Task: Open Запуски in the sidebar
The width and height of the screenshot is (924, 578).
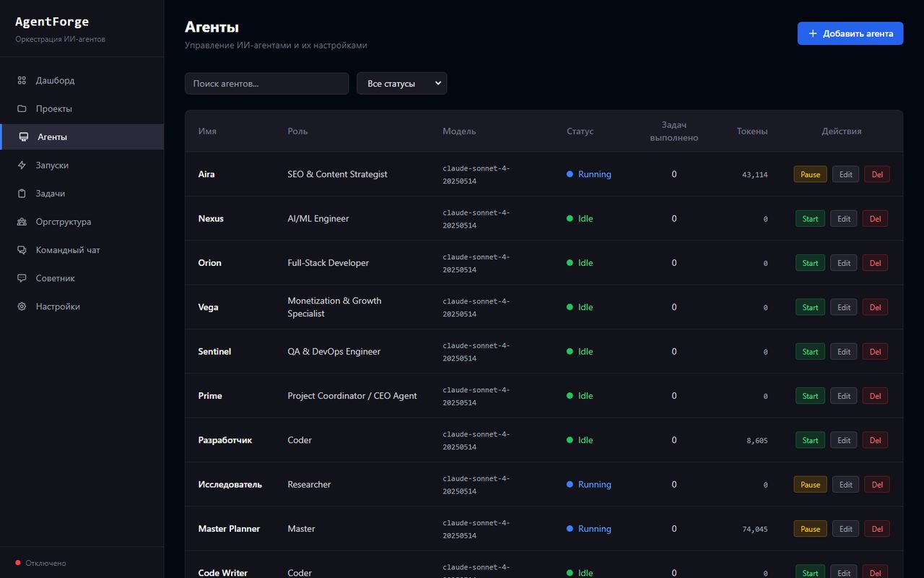Action: tap(82, 165)
